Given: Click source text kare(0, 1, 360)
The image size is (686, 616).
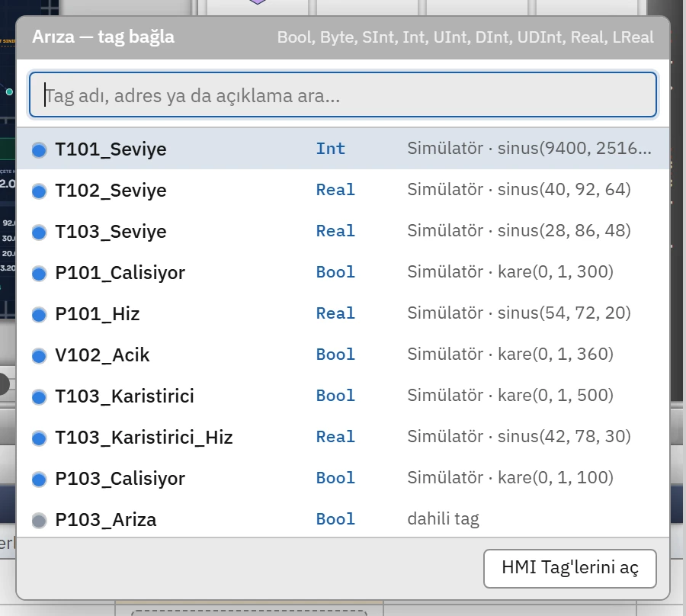Looking at the screenshot, I should [556, 354].
